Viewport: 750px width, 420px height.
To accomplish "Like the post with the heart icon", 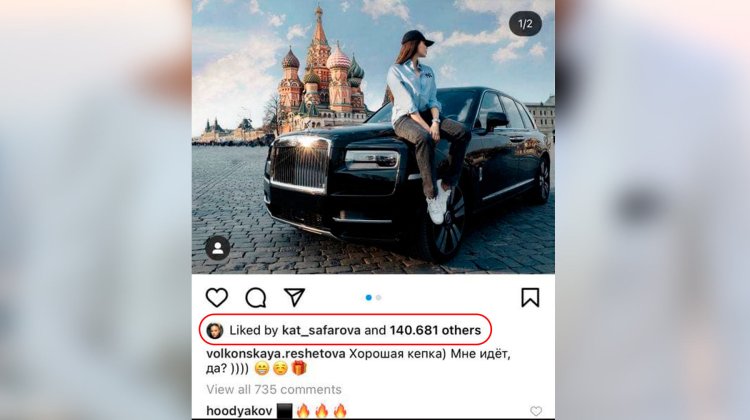I will [x=217, y=297].
